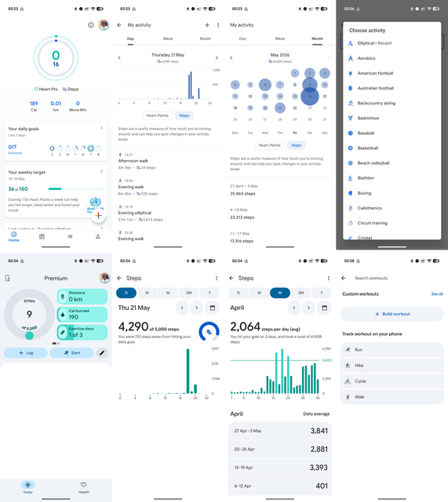Tap the Log button
The width and height of the screenshot is (448, 502).
click(x=26, y=353)
